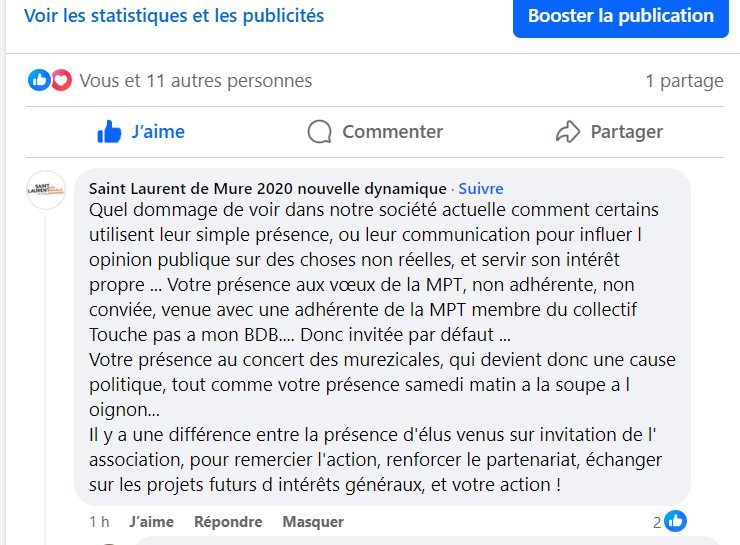
Task: Open the Saint Laurent de Mure 2020 page name
Action: point(267,188)
